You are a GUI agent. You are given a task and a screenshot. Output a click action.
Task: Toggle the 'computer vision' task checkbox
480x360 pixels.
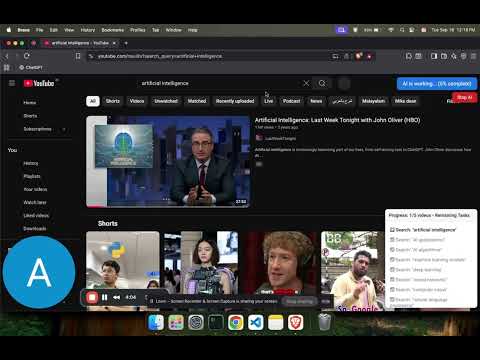pos(392,289)
